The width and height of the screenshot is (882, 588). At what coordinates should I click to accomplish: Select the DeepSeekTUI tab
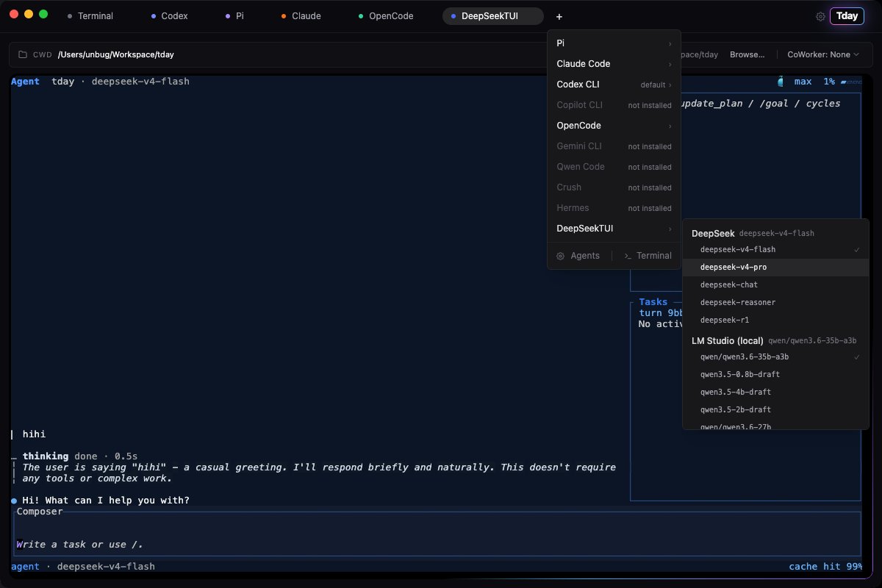[492, 16]
